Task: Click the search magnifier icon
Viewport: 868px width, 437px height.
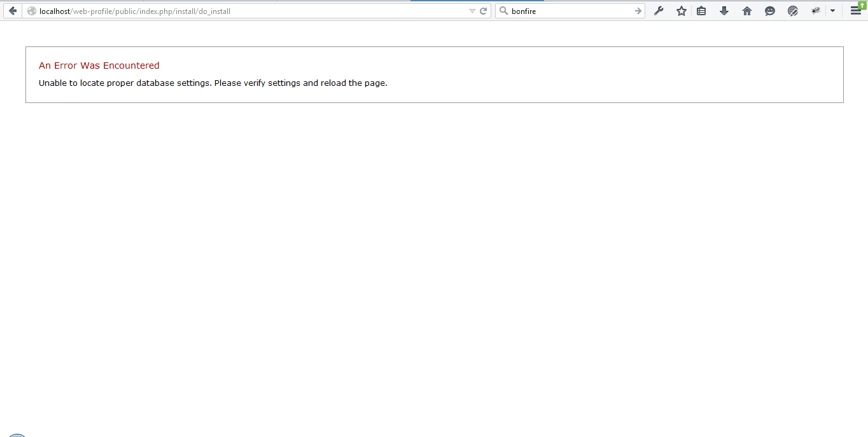Action: [x=503, y=11]
